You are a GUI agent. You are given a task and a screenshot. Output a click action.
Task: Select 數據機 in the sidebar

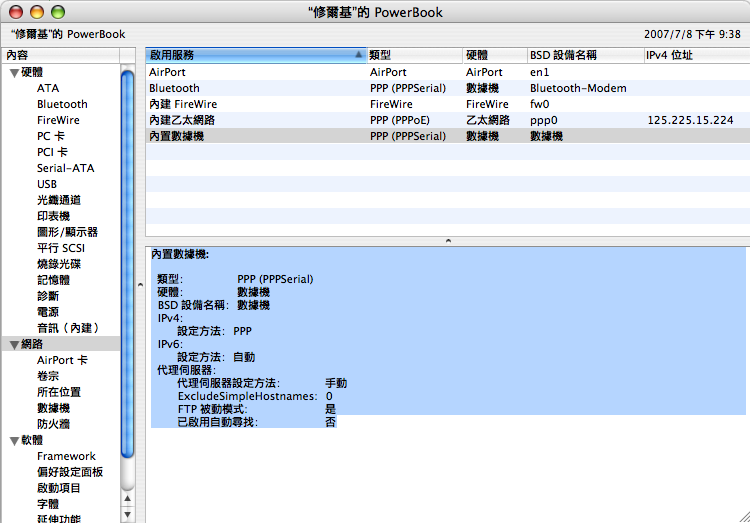tap(54, 408)
